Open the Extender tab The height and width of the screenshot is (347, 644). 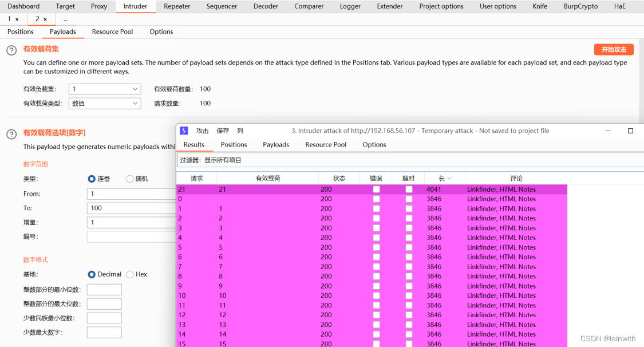click(390, 6)
